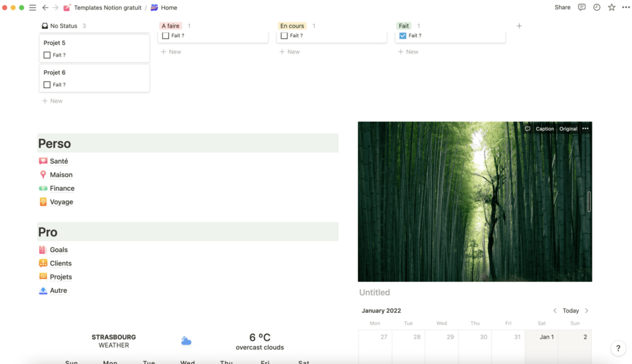Add new card under A faire
This screenshot has height=364, width=632.
[171, 52]
